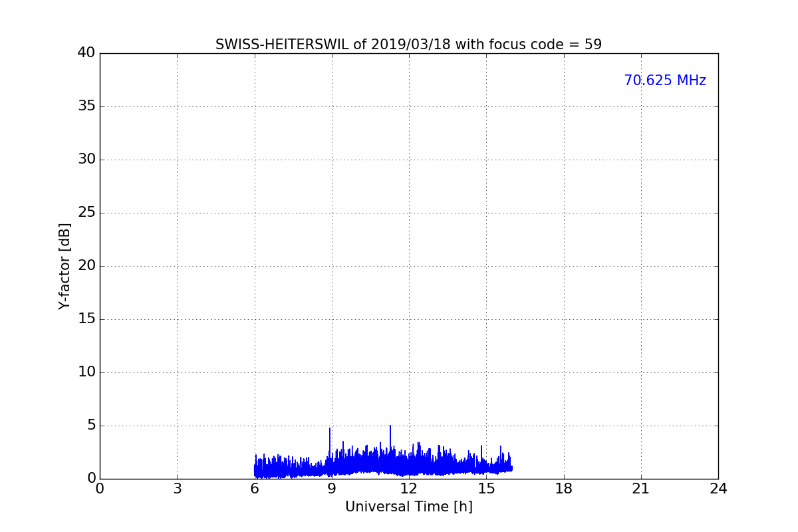Screen dimensions: 798x532
Task: Click the x-axis tick label 6
Action: 254,489
